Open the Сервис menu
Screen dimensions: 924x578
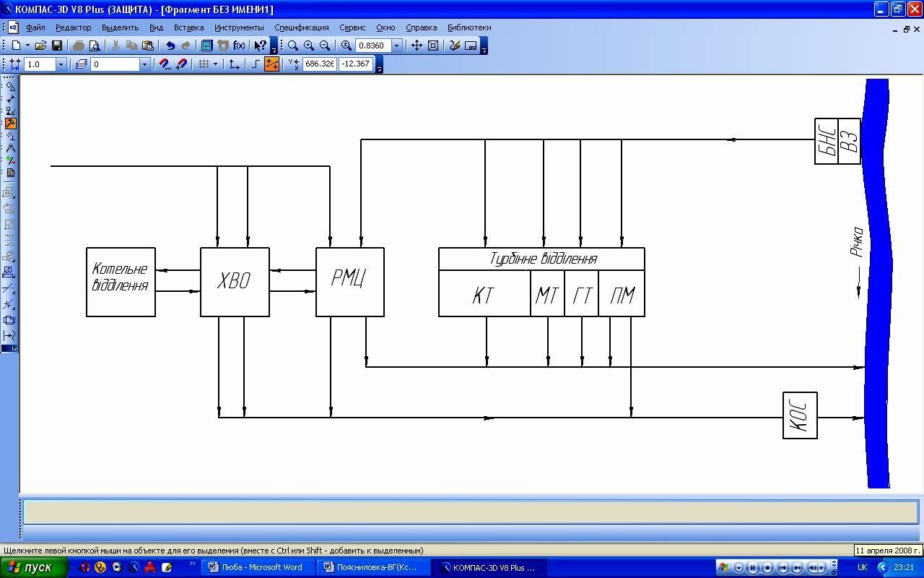coord(352,27)
